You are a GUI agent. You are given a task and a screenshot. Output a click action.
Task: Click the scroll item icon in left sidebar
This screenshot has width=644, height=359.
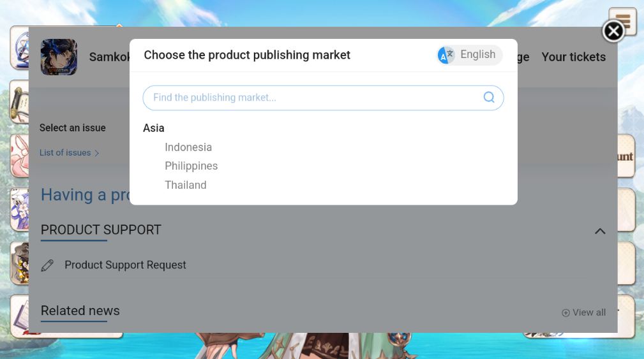click(20, 102)
